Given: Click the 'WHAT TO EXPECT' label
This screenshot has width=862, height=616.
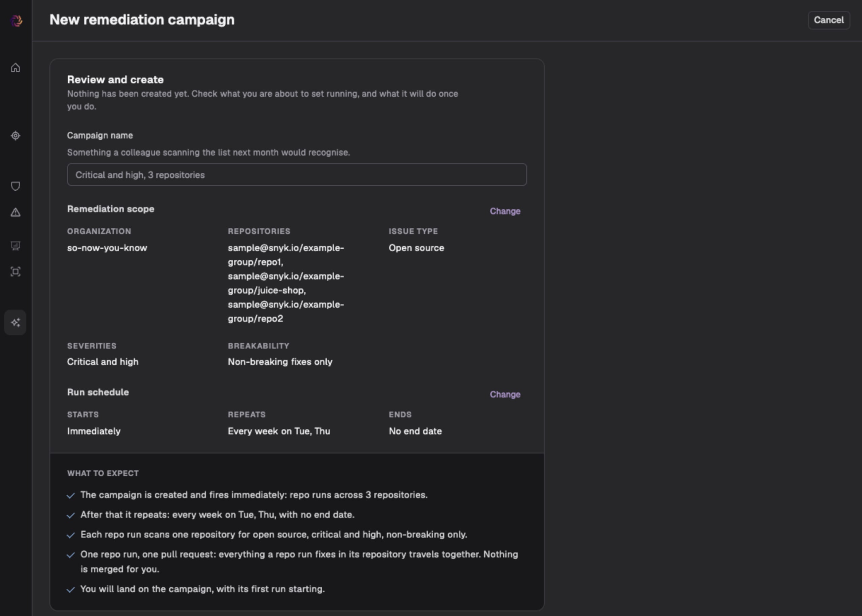Looking at the screenshot, I should pos(103,474).
